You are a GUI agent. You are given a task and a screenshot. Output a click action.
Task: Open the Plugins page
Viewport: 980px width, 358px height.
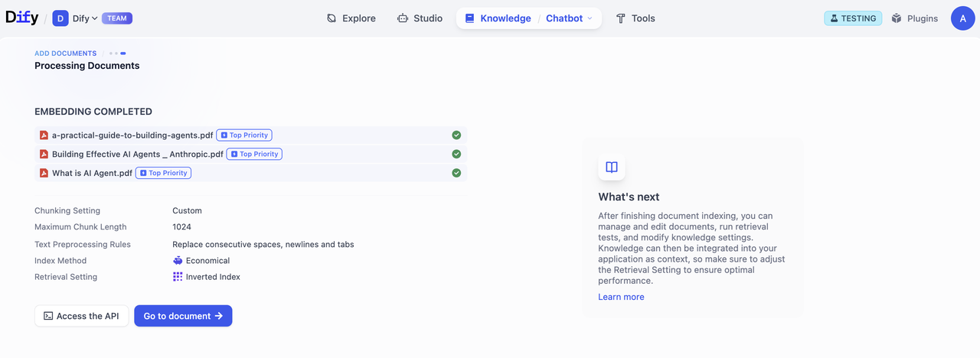[x=915, y=18]
